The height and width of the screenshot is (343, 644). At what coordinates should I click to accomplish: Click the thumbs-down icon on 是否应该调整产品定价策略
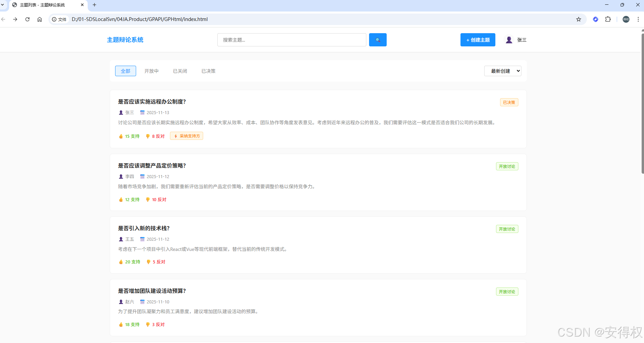pos(148,199)
